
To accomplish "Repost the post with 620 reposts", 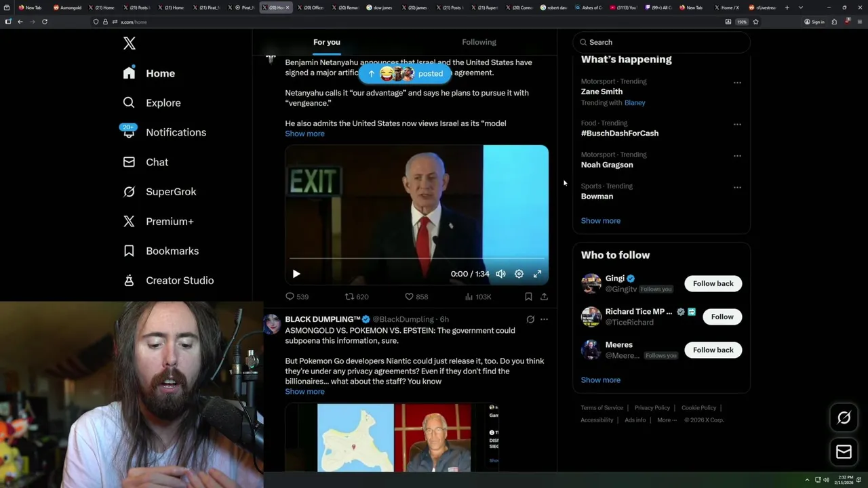I will click(357, 297).
